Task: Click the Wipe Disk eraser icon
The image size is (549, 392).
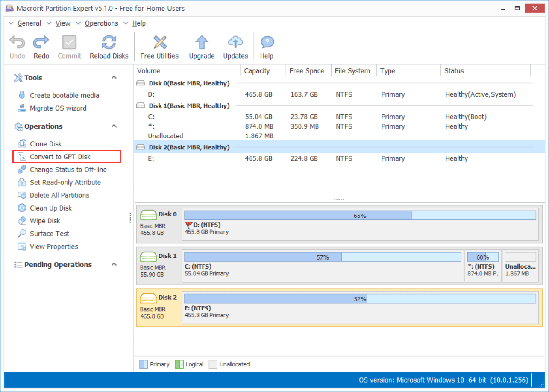Action: pyautogui.click(x=22, y=221)
